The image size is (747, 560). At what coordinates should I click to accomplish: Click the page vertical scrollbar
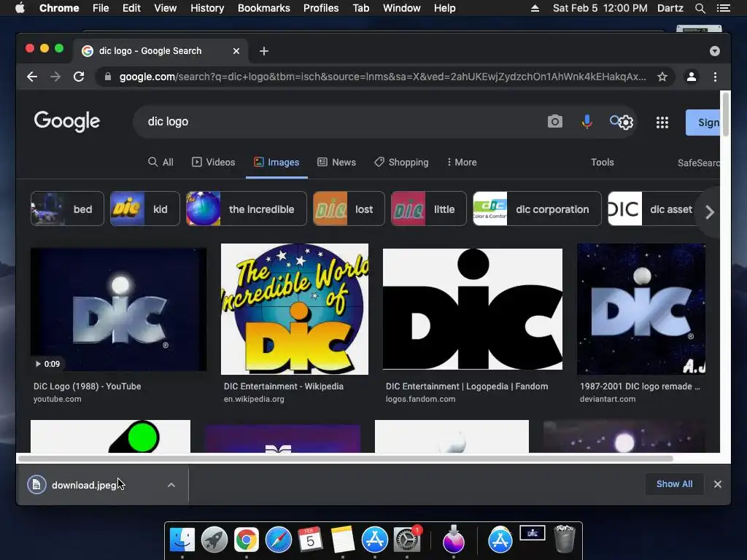725,114
